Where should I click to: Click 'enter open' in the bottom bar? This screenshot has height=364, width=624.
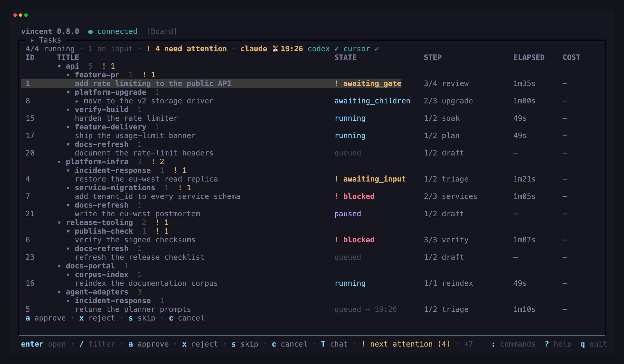[43, 344]
